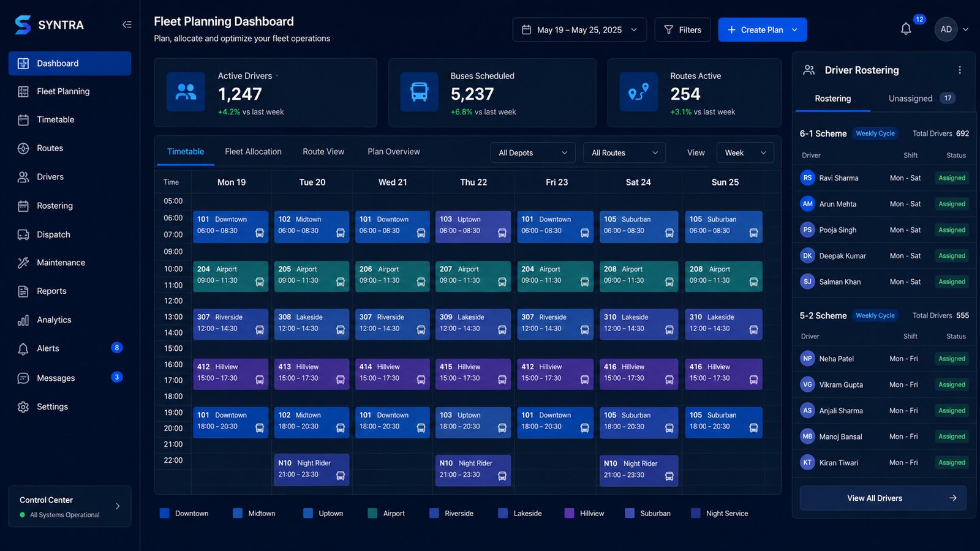
Task: Click the calendar icon in date range
Action: pyautogui.click(x=526, y=29)
